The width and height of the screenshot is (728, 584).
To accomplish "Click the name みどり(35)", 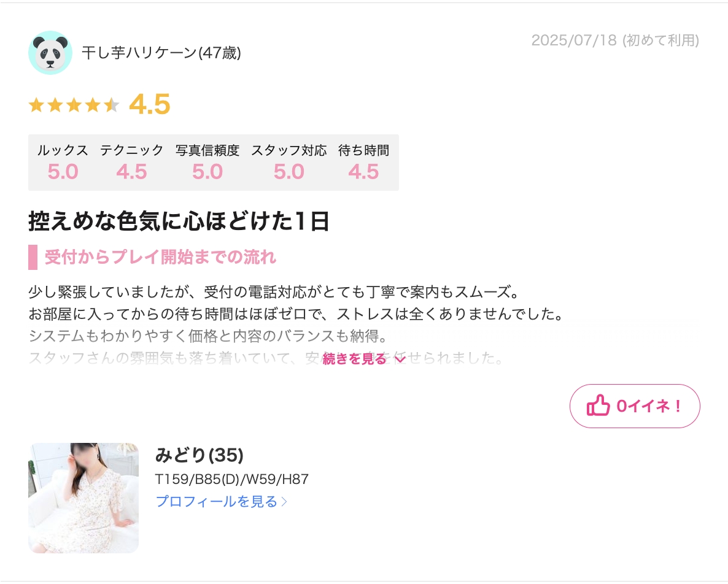I will coord(199,455).
